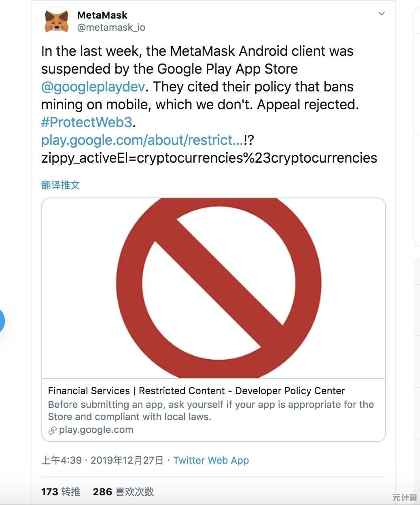
Task: Open the tweet options chevron menu
Action: click(x=381, y=14)
